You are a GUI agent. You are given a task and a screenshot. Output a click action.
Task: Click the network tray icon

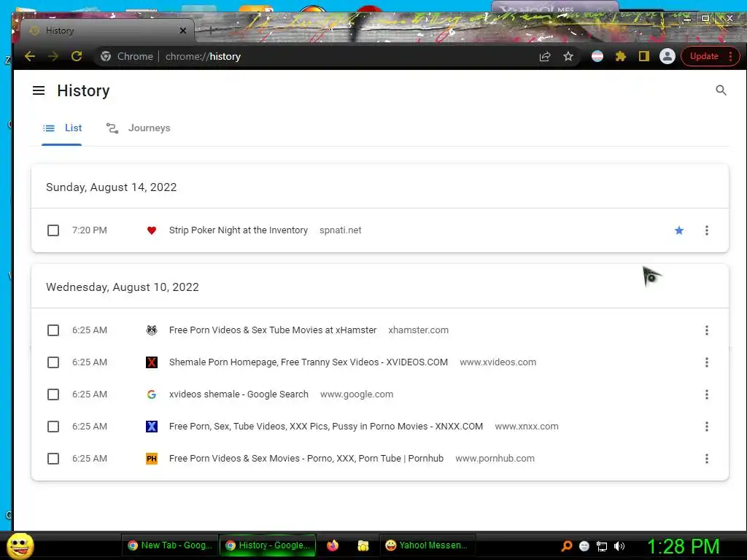coord(602,546)
